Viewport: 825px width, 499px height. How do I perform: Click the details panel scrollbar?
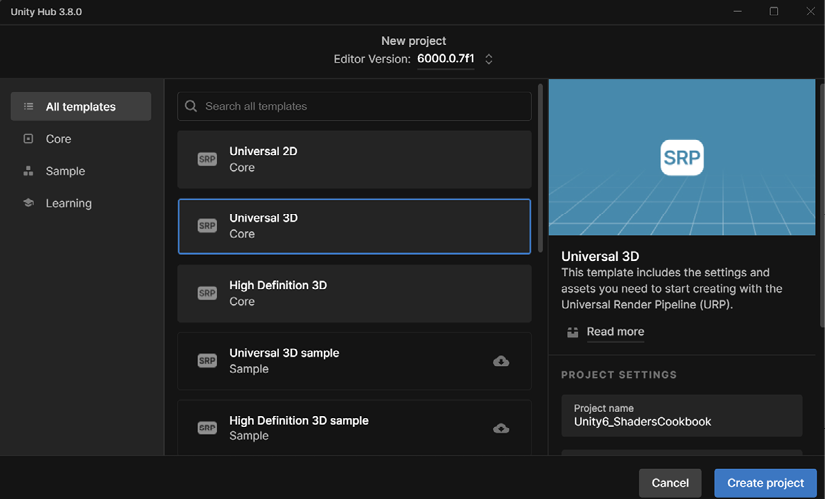pos(822,205)
